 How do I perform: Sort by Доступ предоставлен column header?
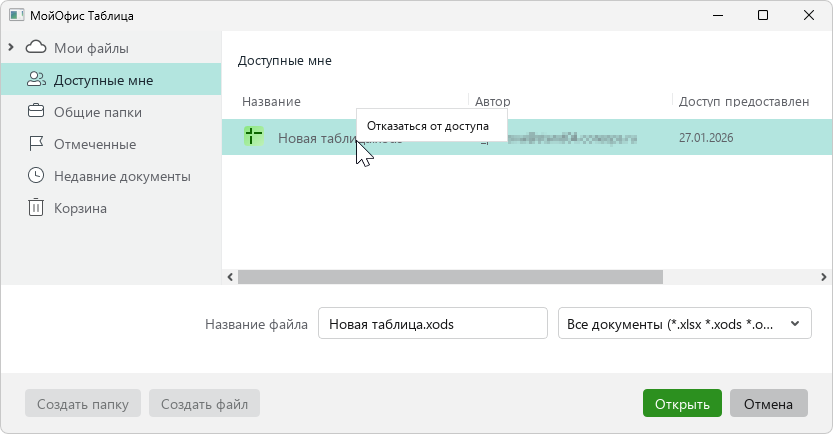[744, 101]
